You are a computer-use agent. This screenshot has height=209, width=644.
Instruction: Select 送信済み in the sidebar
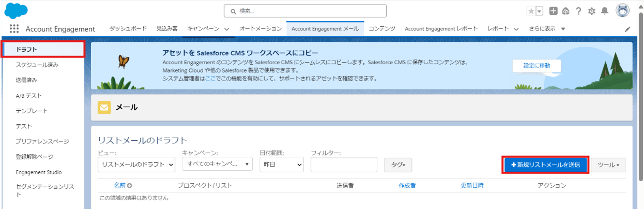[26, 80]
